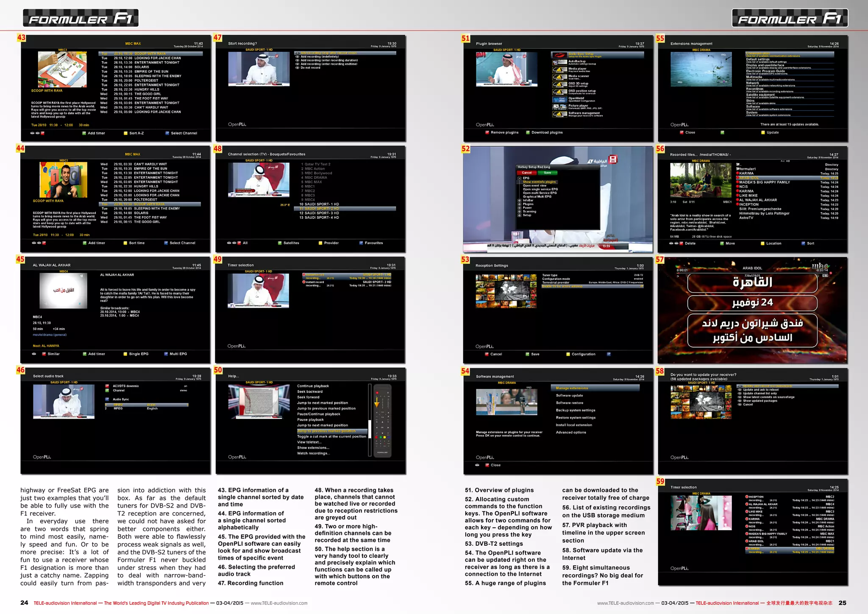Open the Multimedia category in Extensions management
The image size is (868, 614).
click(790, 78)
